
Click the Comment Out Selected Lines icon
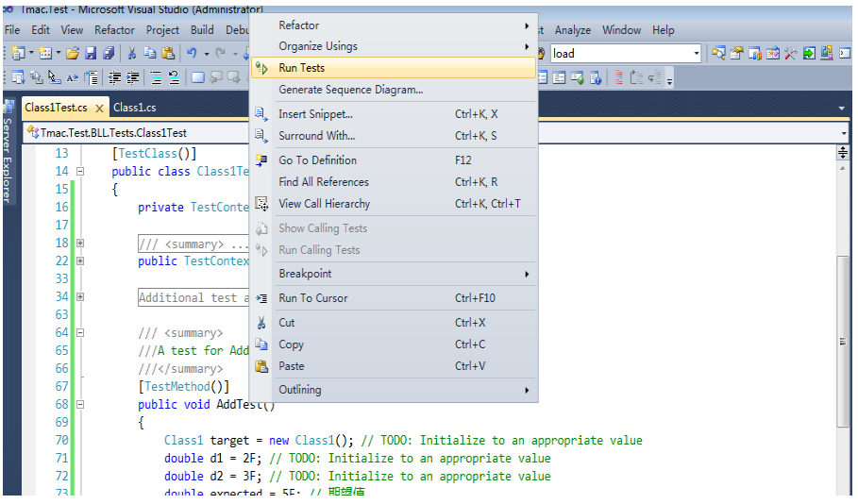[156, 77]
